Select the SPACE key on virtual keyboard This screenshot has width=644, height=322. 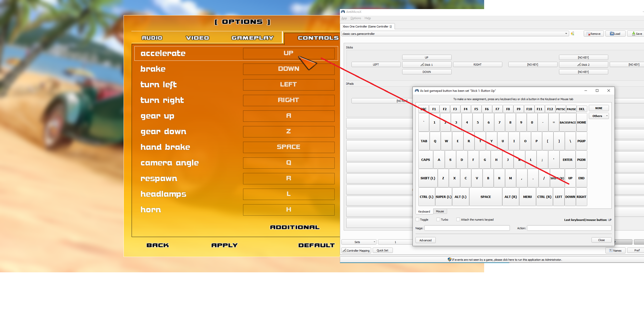[x=486, y=197]
